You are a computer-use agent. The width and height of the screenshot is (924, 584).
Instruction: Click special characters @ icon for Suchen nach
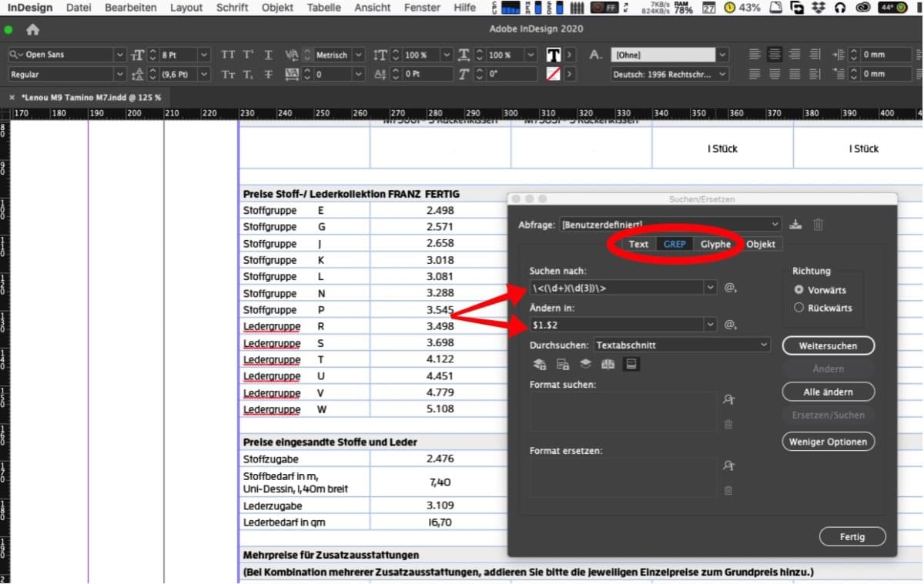[x=730, y=288]
